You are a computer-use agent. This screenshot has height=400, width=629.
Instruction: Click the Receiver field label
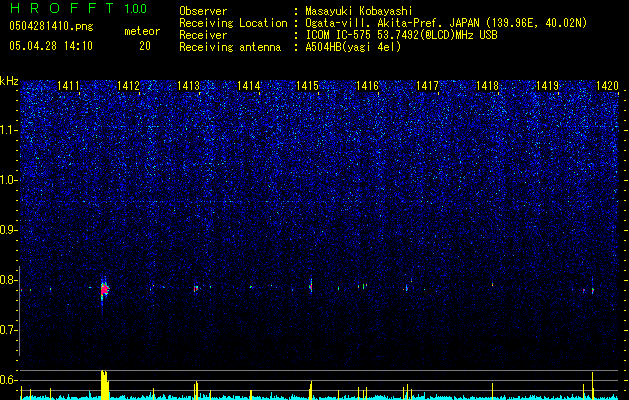[x=203, y=35]
